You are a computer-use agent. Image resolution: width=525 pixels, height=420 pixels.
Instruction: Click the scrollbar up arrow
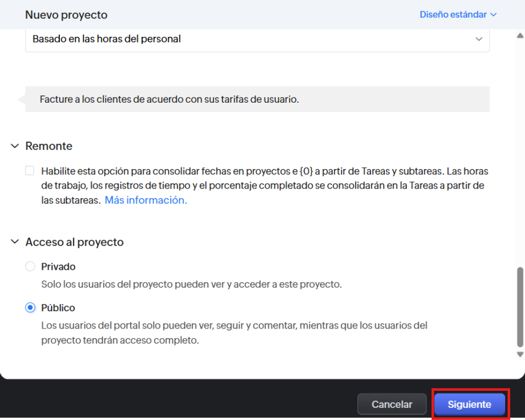click(520, 36)
